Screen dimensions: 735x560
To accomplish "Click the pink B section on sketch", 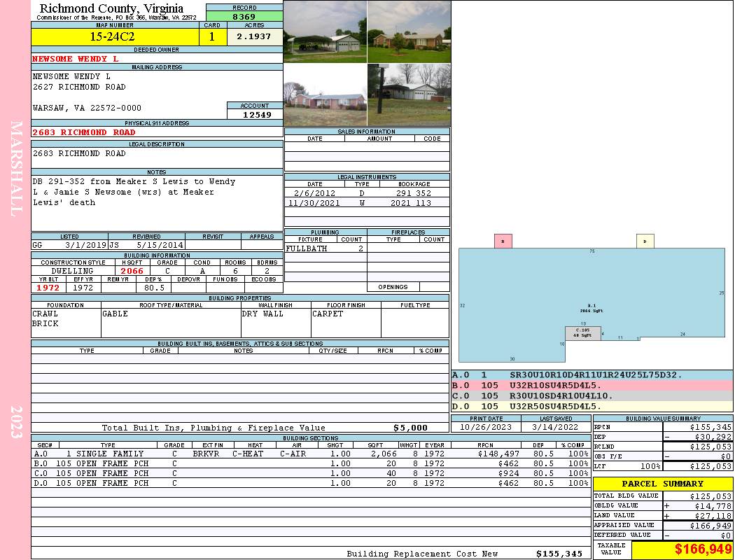I will pyautogui.click(x=503, y=241).
